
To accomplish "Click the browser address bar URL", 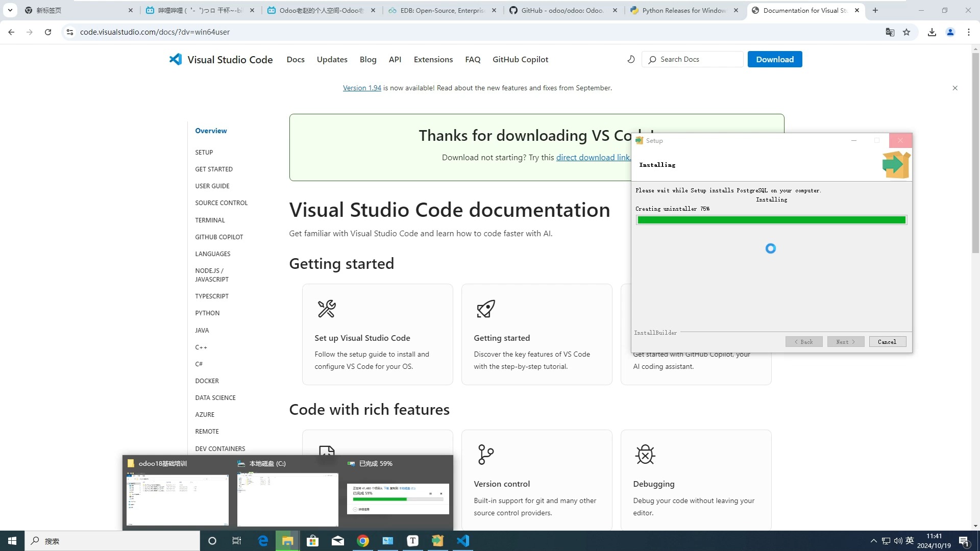I will coord(155,32).
